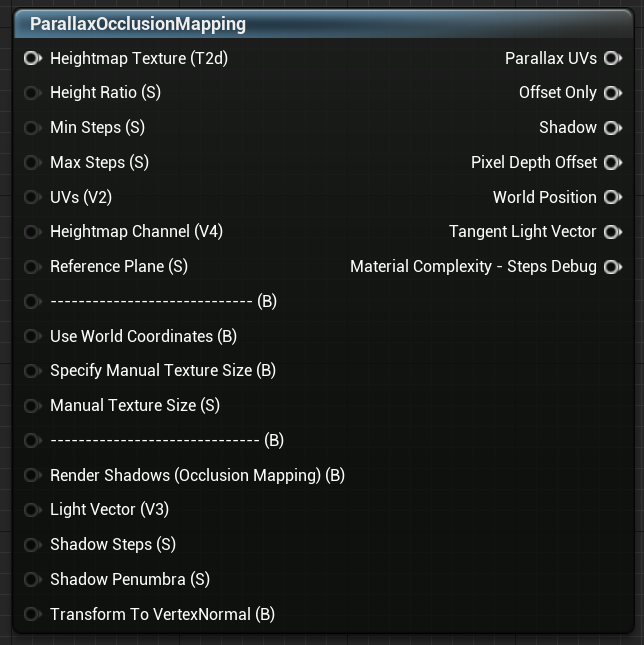Image resolution: width=644 pixels, height=645 pixels.
Task: Select the World Position output pin
Action: 613,197
